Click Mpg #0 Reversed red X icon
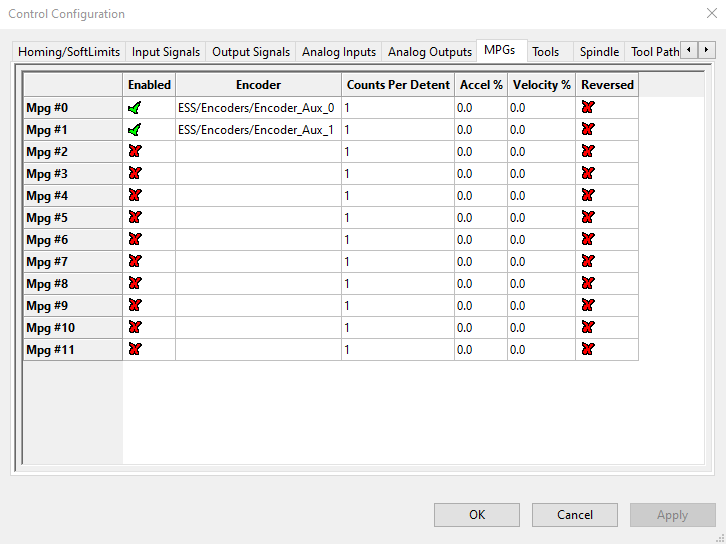 pos(587,108)
